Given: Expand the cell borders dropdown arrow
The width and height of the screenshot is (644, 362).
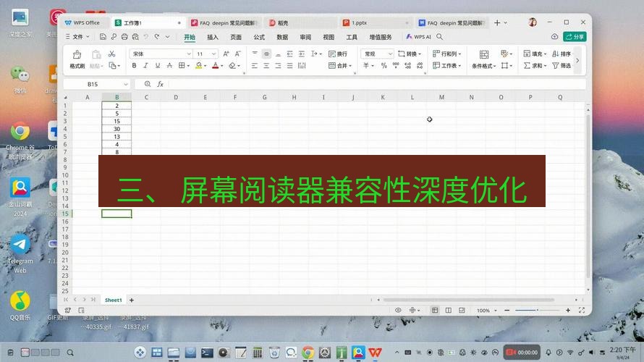Looking at the screenshot, I should click(x=188, y=66).
